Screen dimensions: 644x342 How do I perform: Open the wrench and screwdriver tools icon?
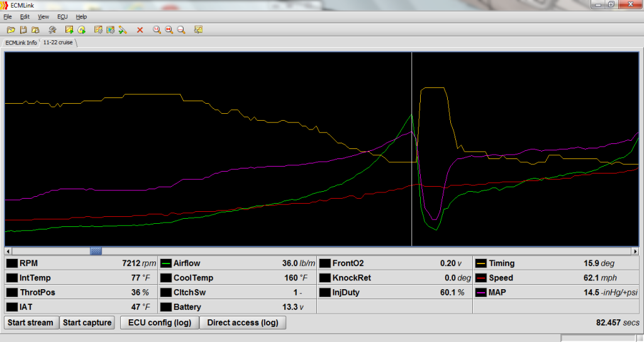(52, 30)
